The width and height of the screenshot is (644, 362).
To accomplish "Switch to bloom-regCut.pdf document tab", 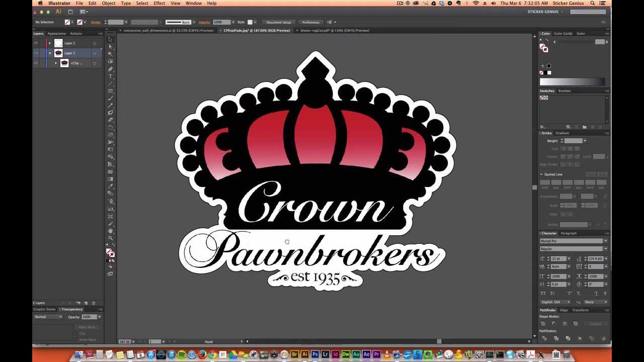I will coord(335,31).
